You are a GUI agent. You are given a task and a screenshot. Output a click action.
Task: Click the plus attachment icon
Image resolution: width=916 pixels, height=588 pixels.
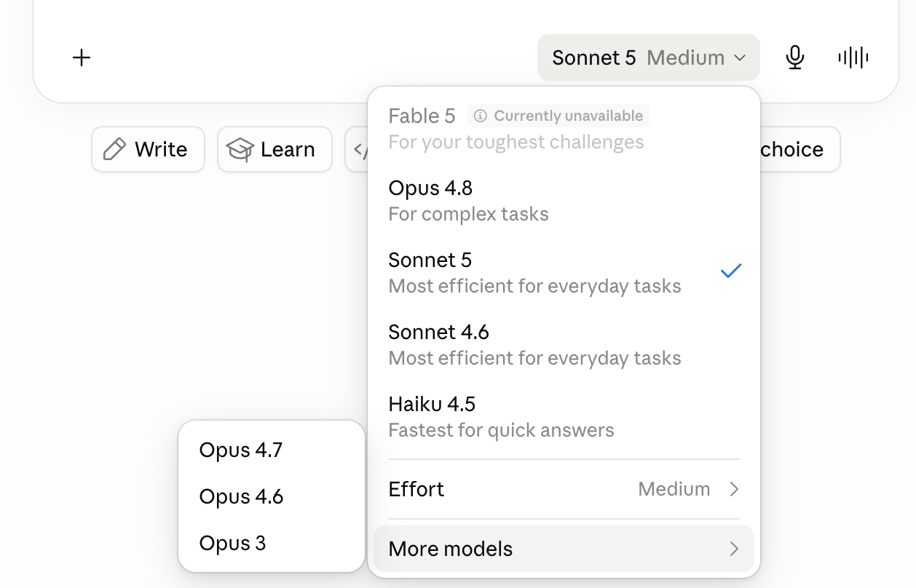point(82,57)
